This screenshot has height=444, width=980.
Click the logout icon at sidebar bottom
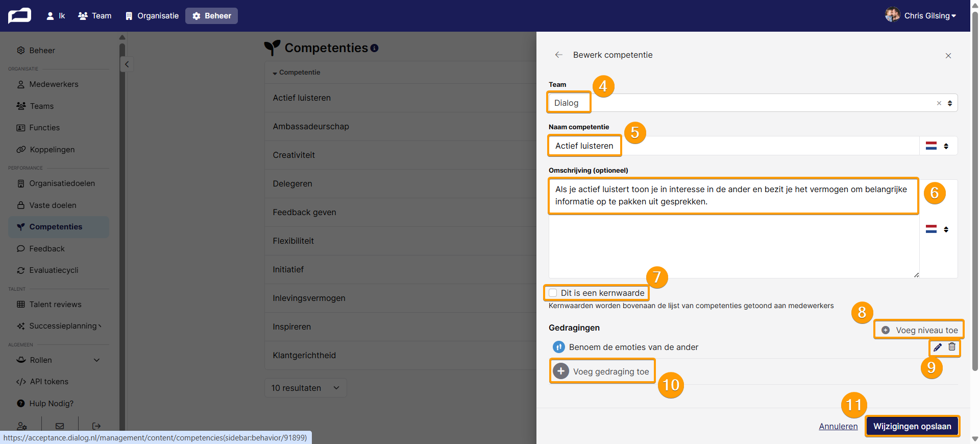96,426
